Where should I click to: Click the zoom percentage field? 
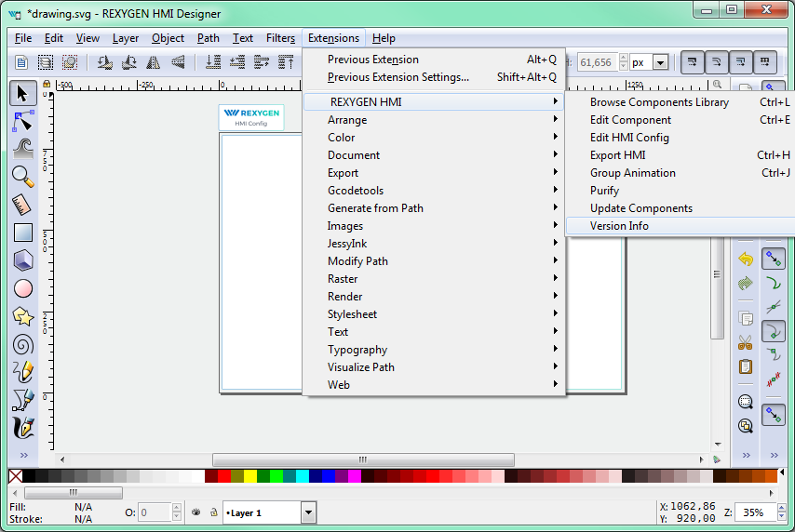(755, 512)
